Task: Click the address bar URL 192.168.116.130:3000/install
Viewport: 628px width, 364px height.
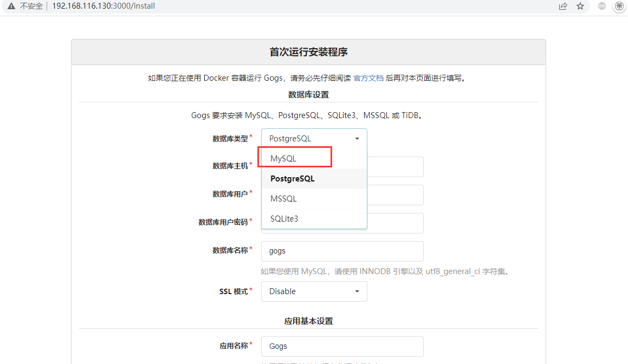Action: click(x=103, y=6)
